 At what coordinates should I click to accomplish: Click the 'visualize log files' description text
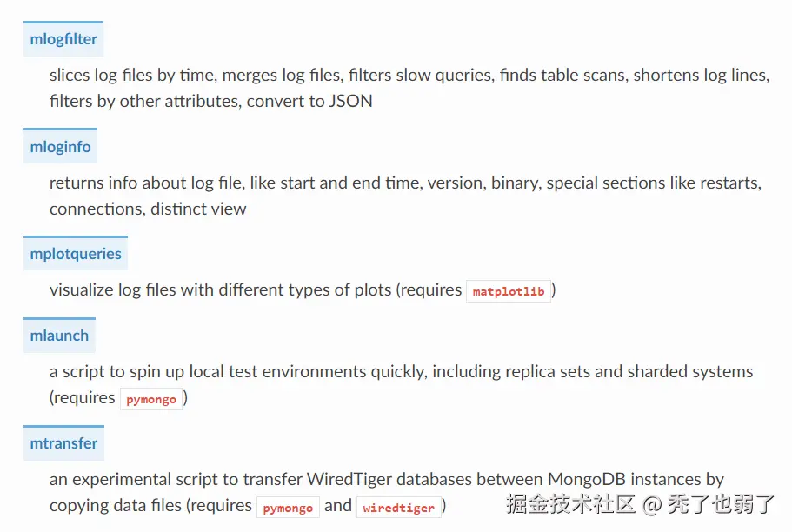303,290
